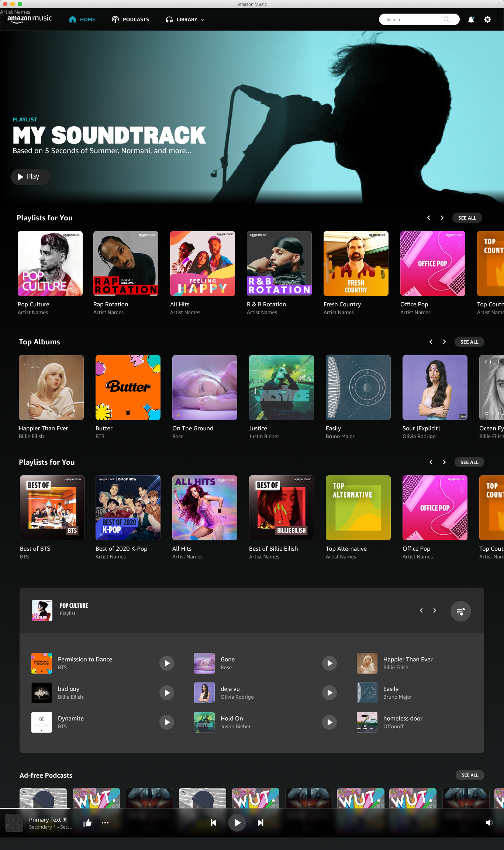The image size is (504, 850).
Task: See all in second Playlists for You
Action: [469, 462]
